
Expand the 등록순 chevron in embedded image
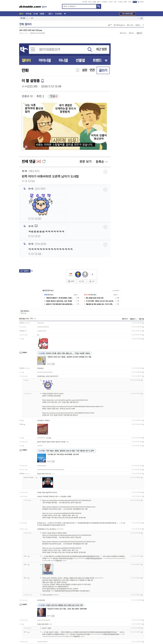click(107, 162)
